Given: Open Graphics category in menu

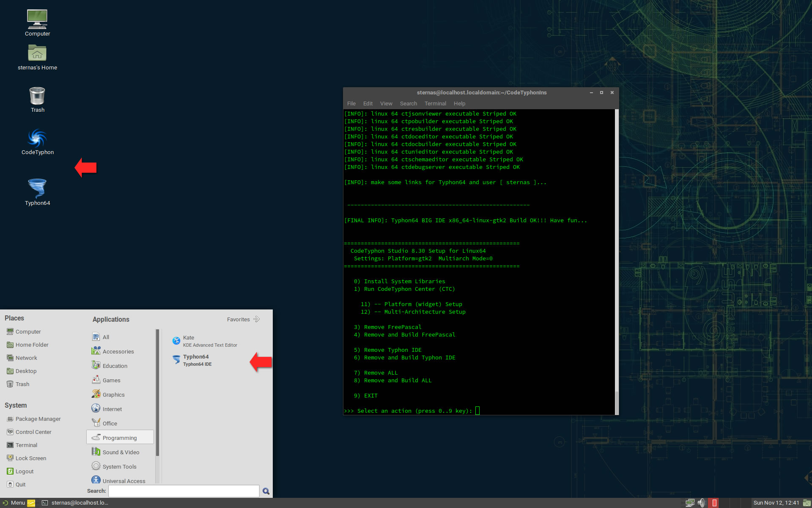Looking at the screenshot, I should click(121, 395).
